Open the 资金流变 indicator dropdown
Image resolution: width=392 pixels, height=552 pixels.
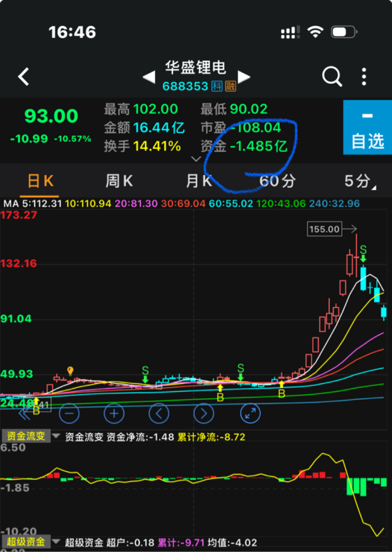56,437
